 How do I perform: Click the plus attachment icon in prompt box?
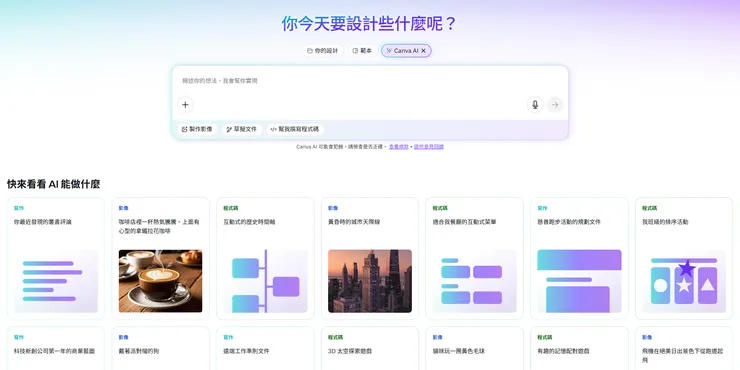coord(185,105)
